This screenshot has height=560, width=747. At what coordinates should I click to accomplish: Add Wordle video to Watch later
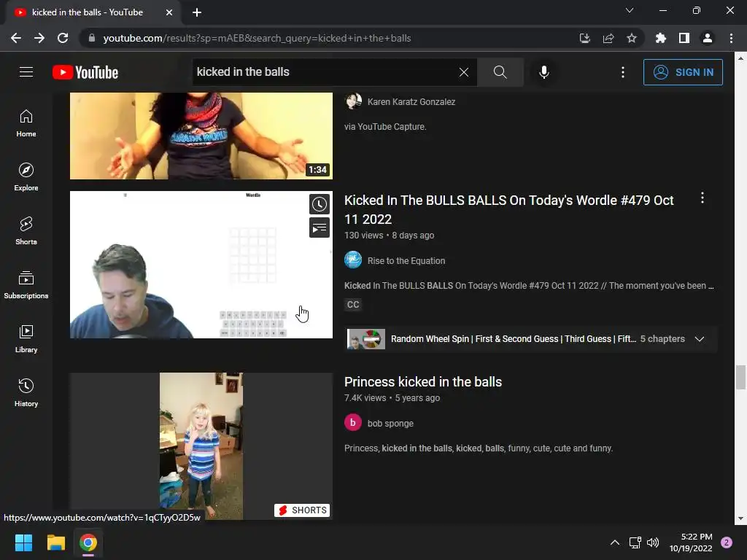pos(320,204)
